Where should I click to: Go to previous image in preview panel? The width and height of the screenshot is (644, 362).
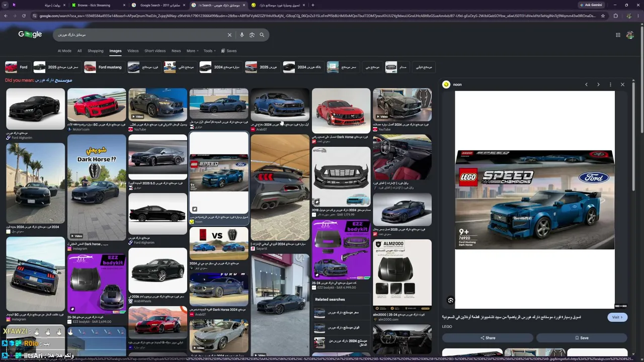(586, 84)
